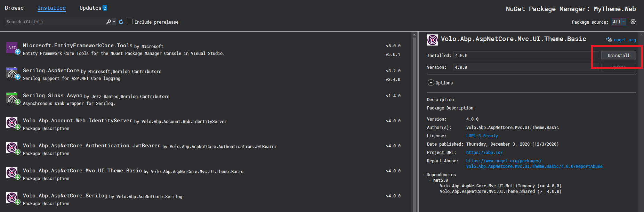Viewport: 644px width, 212px height.
Task: Refresh the package list
Action: coord(121,22)
